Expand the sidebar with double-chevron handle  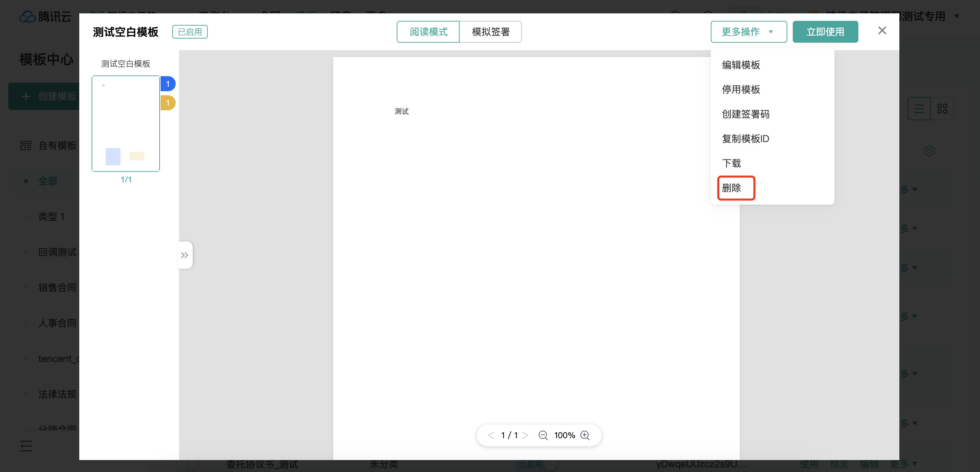click(185, 255)
